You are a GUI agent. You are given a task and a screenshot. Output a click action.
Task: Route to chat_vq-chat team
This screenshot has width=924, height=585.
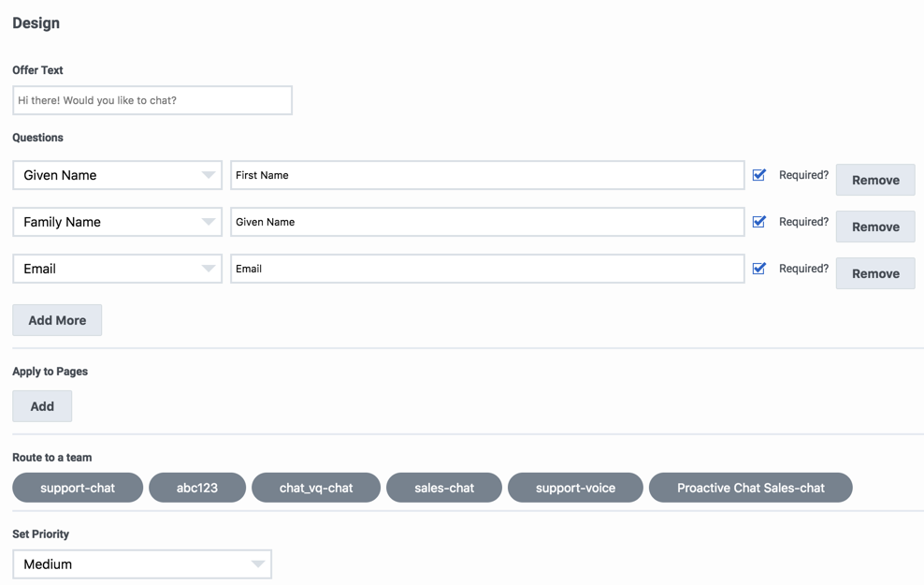click(316, 488)
